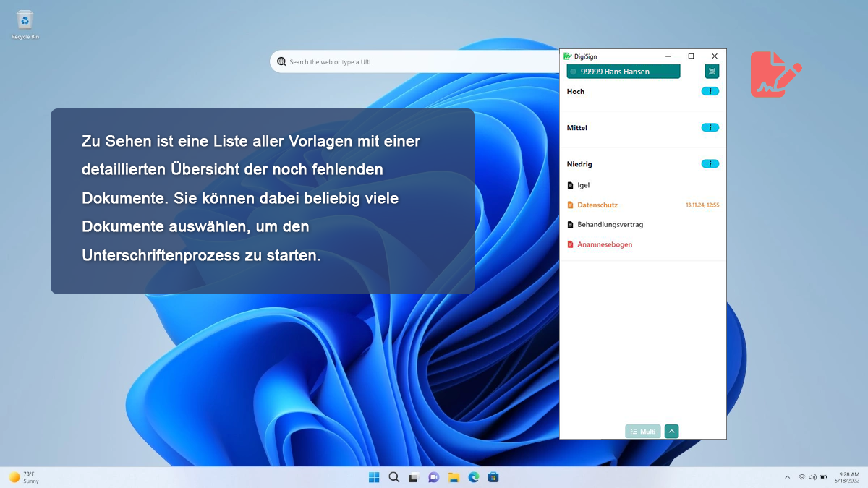
Task: Open the red DigiSign desktop shortcut icon
Action: [775, 74]
